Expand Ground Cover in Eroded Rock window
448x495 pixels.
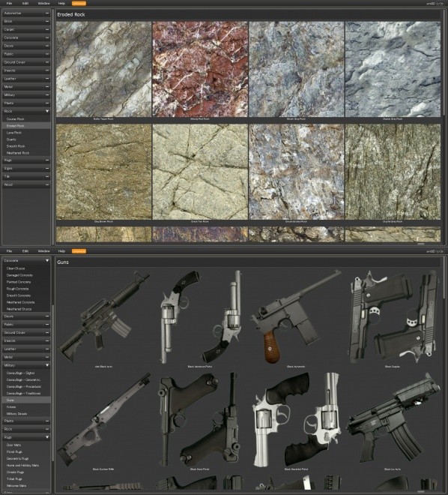pos(26,62)
